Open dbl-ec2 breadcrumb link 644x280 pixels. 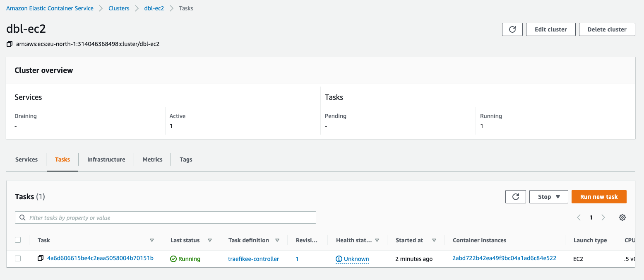(154, 8)
